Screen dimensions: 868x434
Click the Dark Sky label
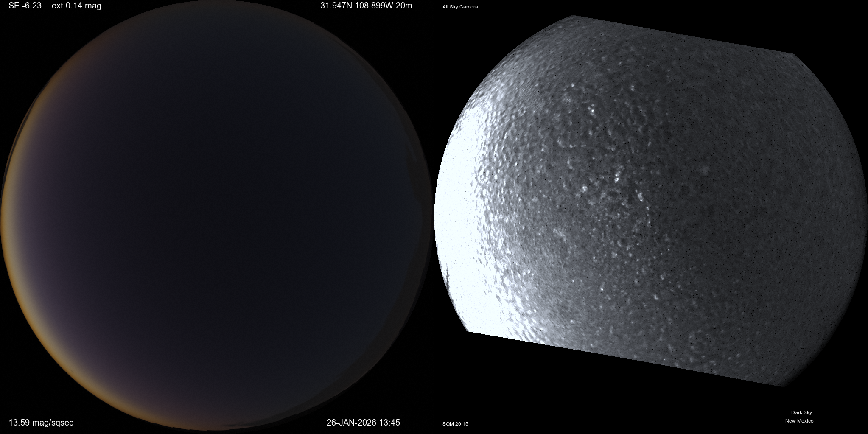tap(801, 412)
